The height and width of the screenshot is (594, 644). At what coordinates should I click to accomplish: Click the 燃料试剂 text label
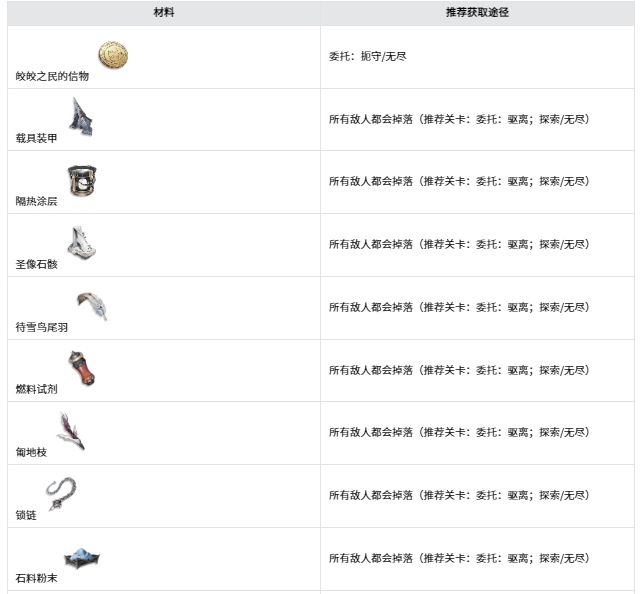(x=37, y=390)
